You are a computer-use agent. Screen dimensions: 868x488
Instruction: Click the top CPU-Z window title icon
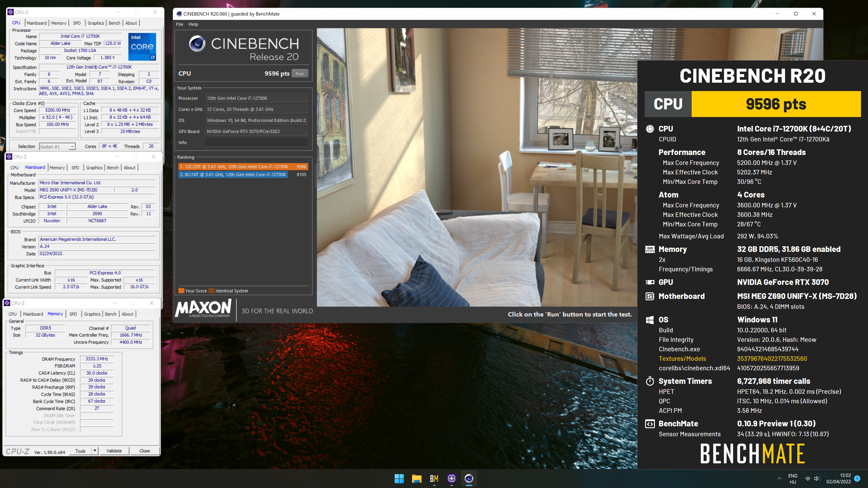(10, 12)
